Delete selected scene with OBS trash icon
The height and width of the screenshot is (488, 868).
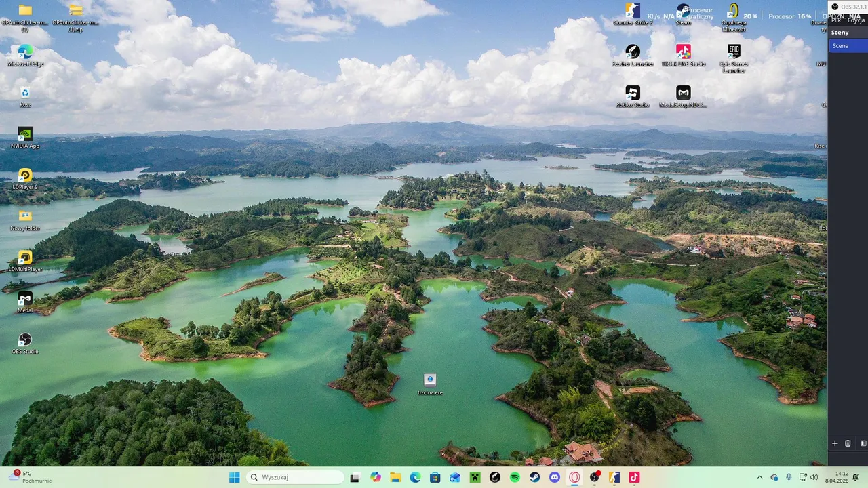(x=848, y=443)
